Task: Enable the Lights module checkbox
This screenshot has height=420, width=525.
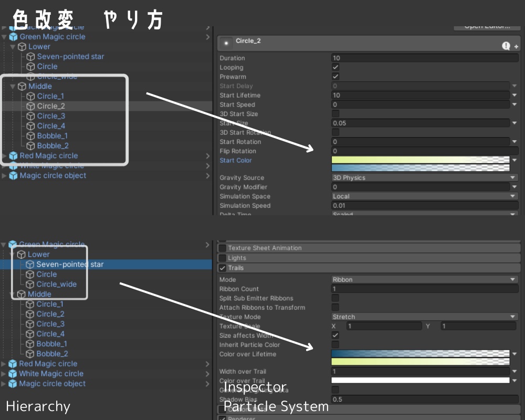Action: (222, 258)
